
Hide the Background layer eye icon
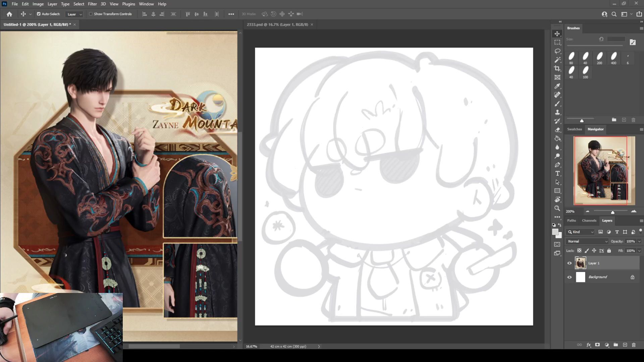pyautogui.click(x=569, y=277)
